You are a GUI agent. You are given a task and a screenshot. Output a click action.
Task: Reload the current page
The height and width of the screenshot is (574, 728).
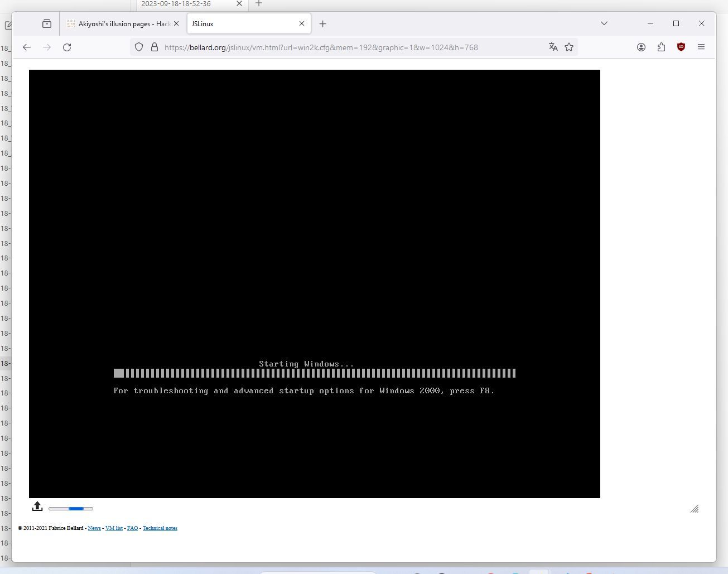point(67,47)
